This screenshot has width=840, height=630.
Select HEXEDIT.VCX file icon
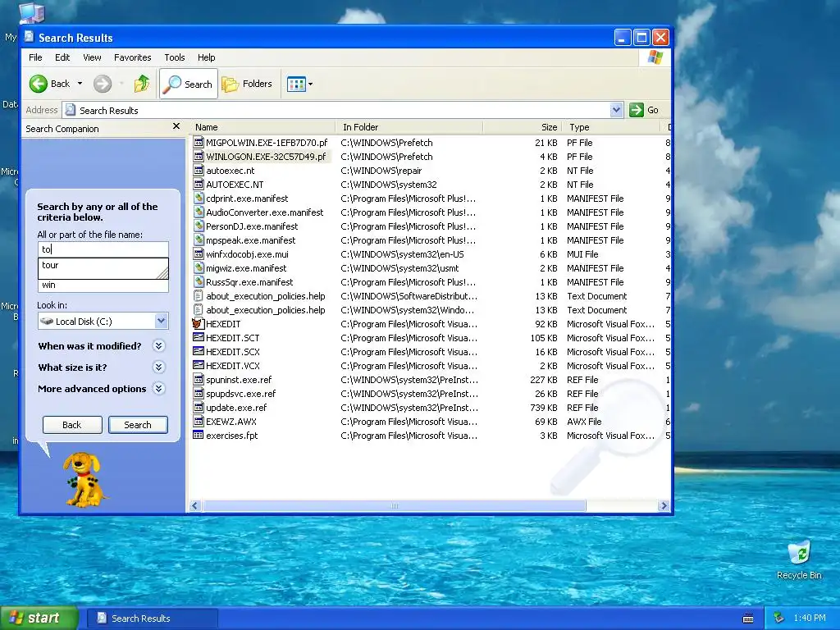point(199,365)
